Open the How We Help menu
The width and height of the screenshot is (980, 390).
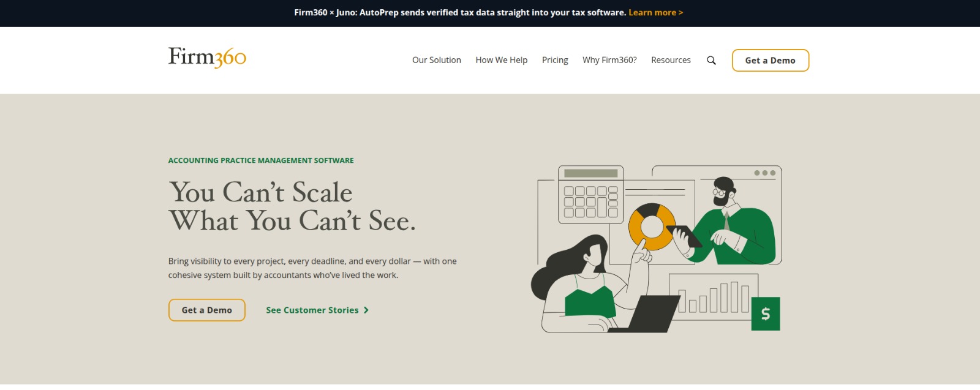[x=502, y=60]
